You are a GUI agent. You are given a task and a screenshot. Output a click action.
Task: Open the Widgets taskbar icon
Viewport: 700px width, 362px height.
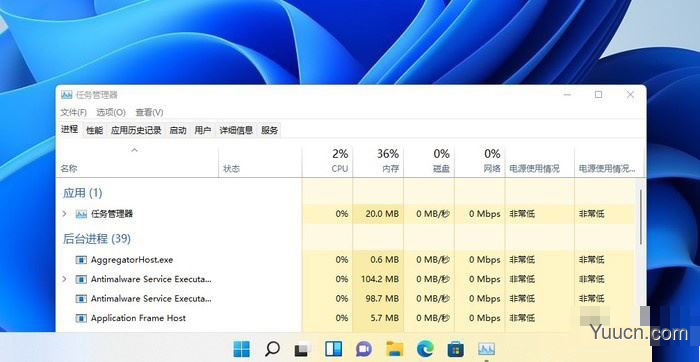pyautogui.click(x=333, y=349)
